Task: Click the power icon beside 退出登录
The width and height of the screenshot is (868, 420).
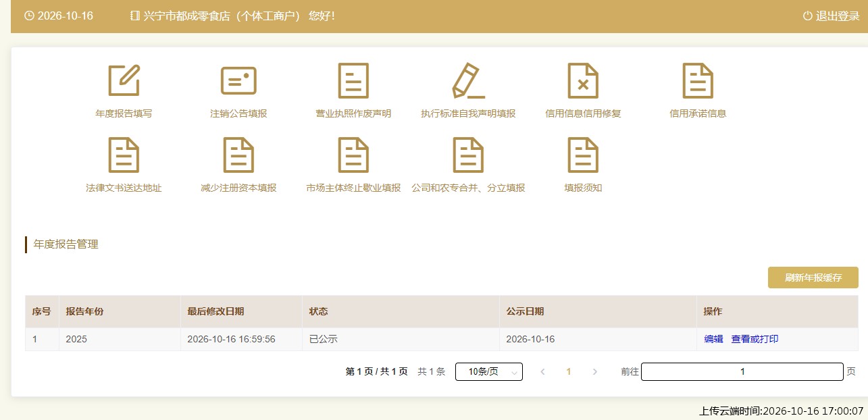Action: coord(807,16)
